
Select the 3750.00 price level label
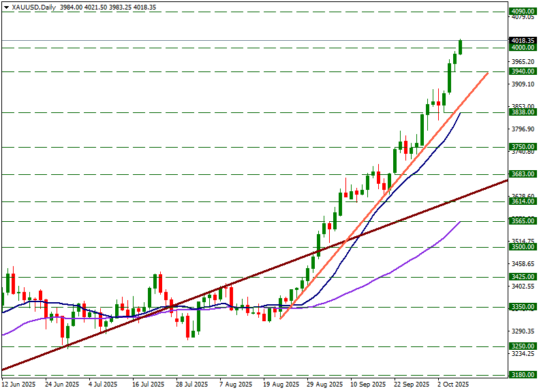coord(522,147)
